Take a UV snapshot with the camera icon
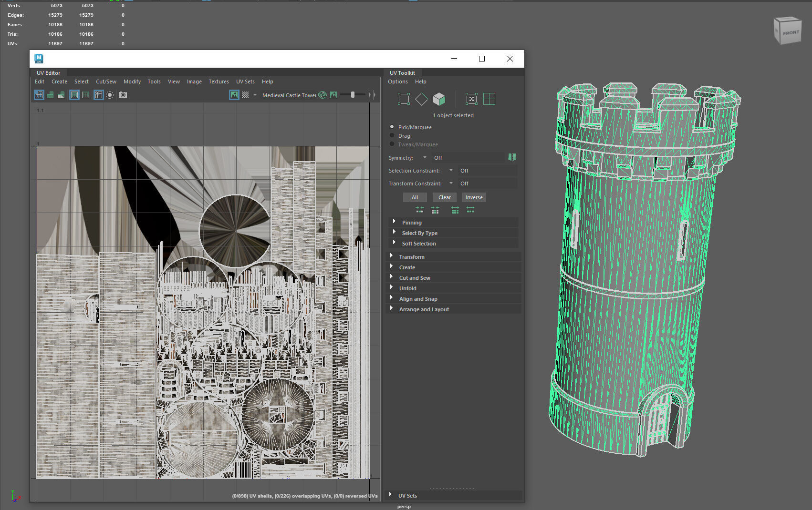The width and height of the screenshot is (812, 510). [x=123, y=95]
